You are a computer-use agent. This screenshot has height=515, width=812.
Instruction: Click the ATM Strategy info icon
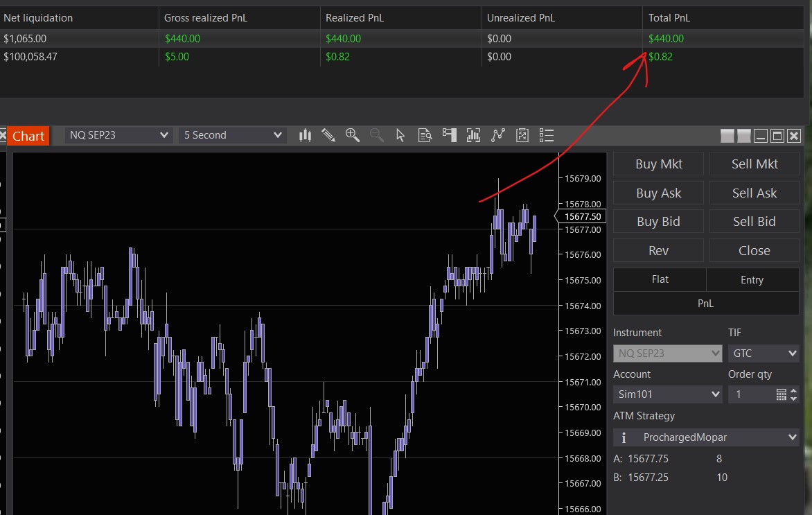624,437
